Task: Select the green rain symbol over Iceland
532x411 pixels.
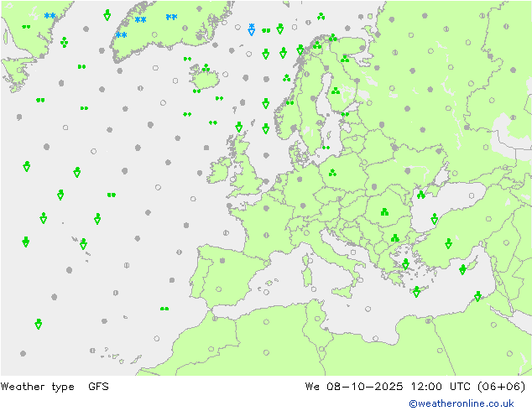Action: click(x=206, y=68)
